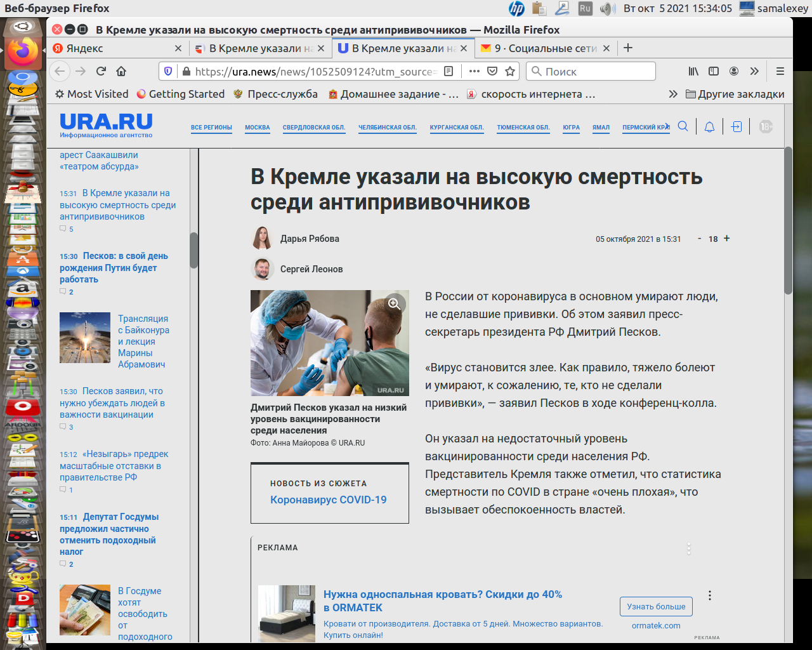812x650 pixels.
Task: Click the URA.RU logo
Action: [x=106, y=125]
